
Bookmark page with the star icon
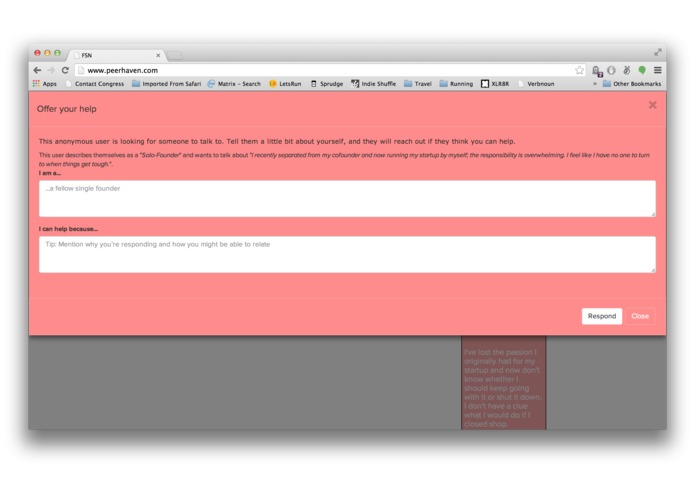[579, 70]
